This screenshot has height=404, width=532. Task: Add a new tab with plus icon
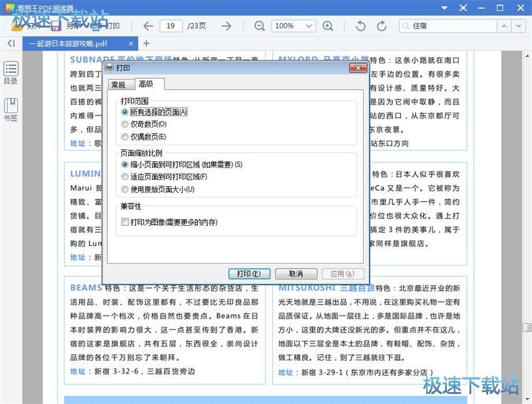pyautogui.click(x=146, y=43)
